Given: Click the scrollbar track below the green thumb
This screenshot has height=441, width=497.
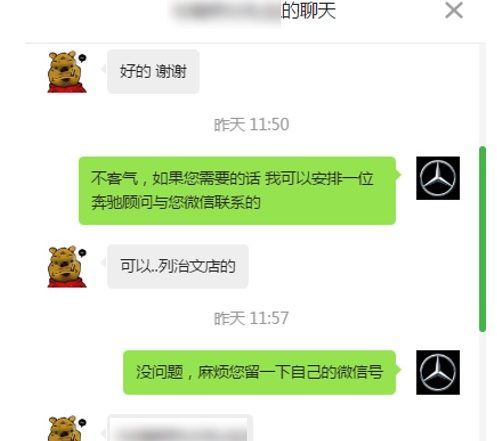Looking at the screenshot, I should coord(482,387).
